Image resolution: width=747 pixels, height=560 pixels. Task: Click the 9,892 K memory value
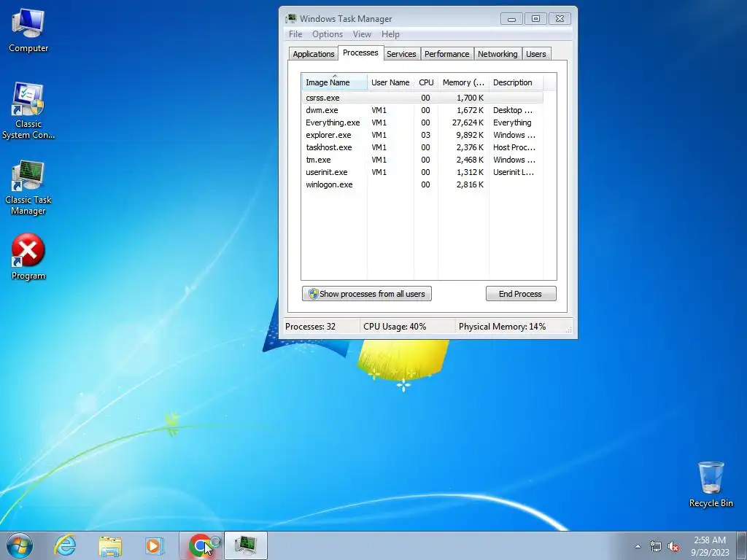click(470, 135)
